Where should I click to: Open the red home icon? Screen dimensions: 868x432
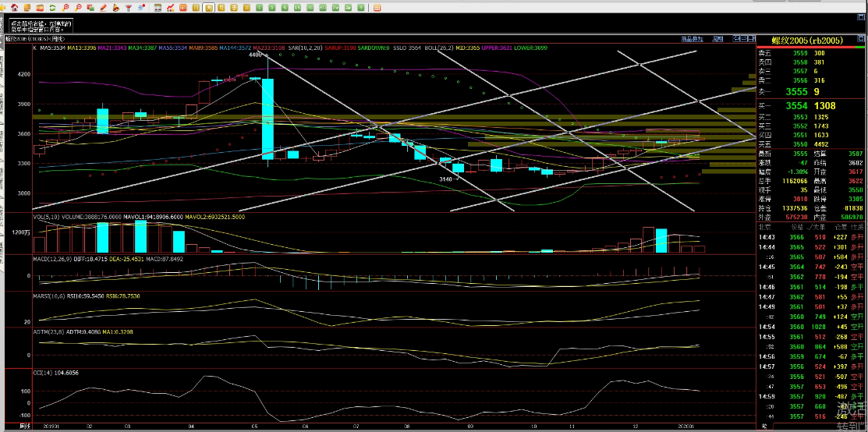tap(14, 8)
